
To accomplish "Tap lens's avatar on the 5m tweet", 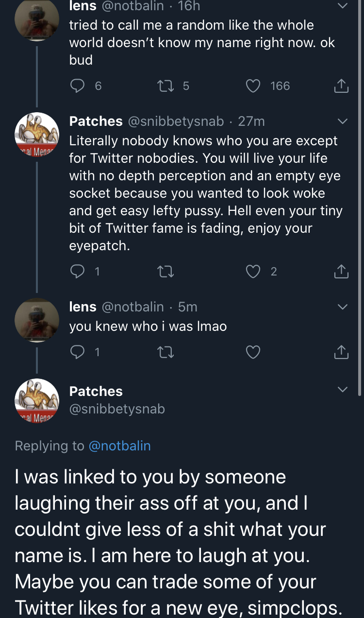I will [37, 320].
